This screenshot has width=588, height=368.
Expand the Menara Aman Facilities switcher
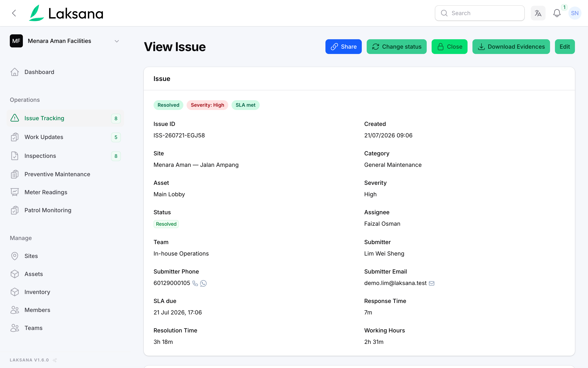click(117, 41)
